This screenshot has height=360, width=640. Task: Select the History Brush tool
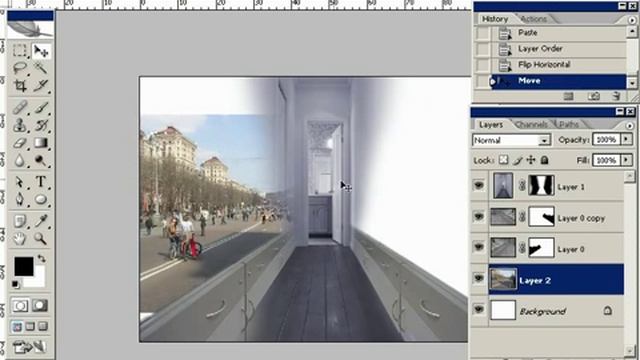click(41, 125)
